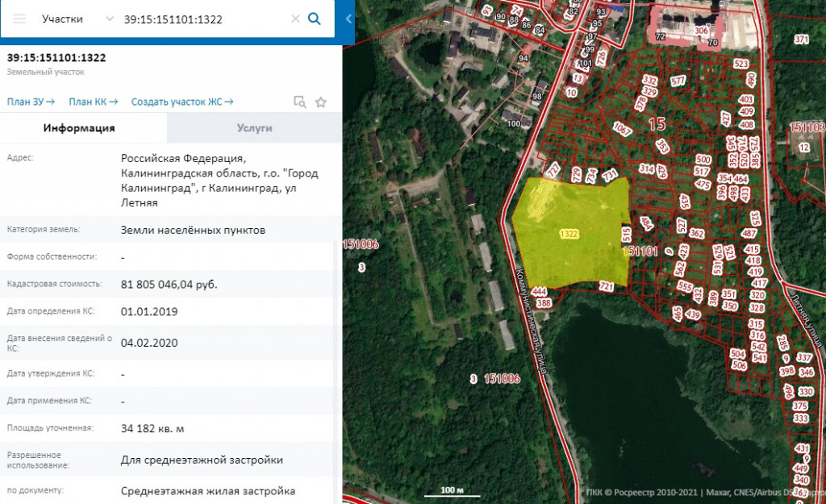Click parcel label 500 on map
This screenshot has height=504, width=826.
pos(703,160)
